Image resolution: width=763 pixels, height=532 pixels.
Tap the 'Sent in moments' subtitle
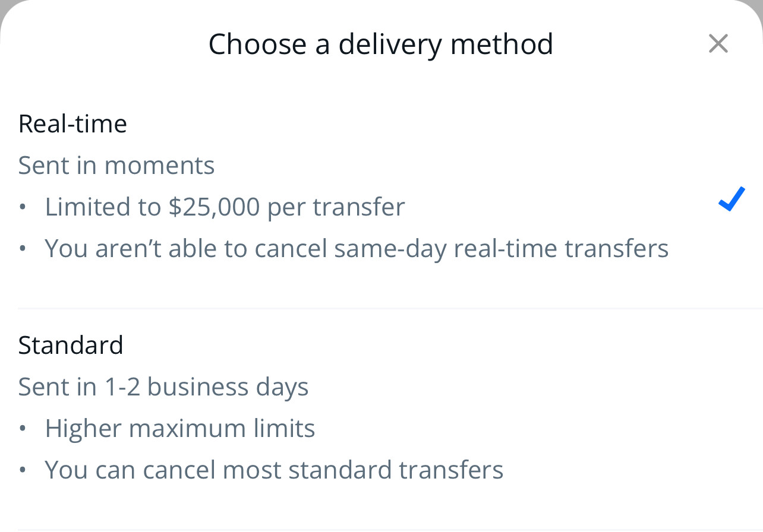(x=116, y=165)
